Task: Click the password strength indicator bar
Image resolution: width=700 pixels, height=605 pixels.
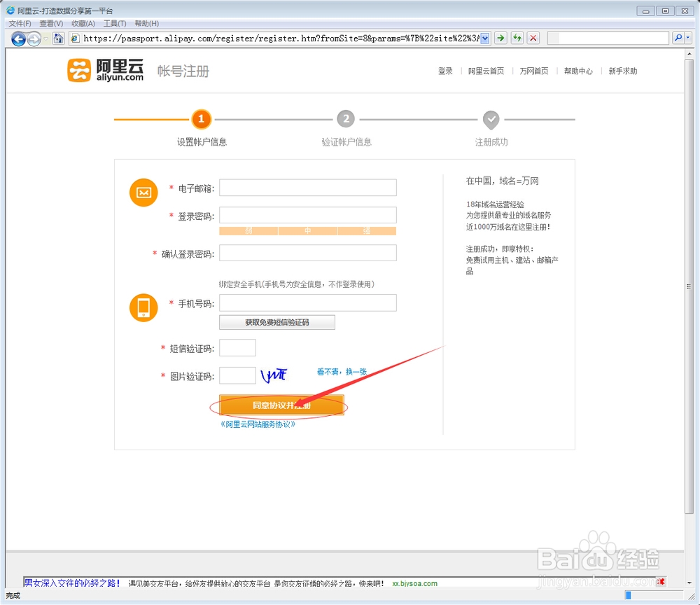Action: point(307,230)
